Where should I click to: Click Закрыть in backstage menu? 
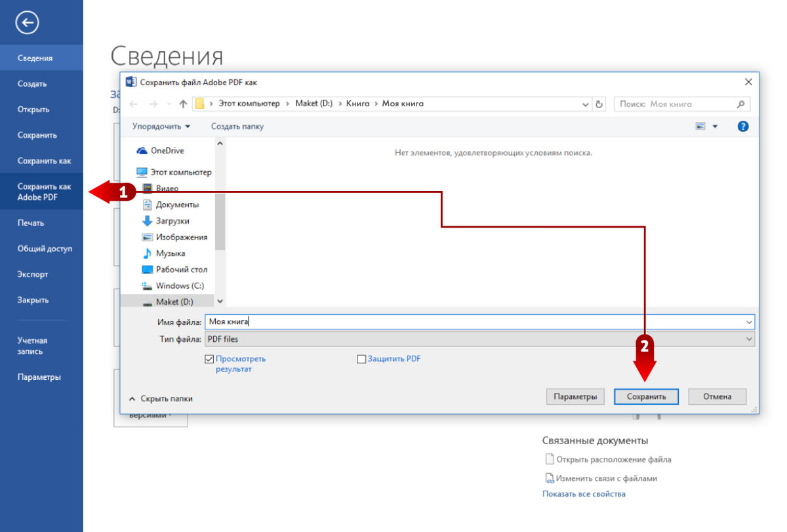click(x=41, y=300)
